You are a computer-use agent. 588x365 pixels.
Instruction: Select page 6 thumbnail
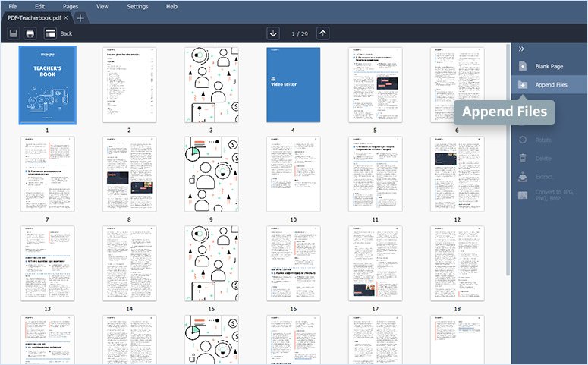pyautogui.click(x=458, y=85)
